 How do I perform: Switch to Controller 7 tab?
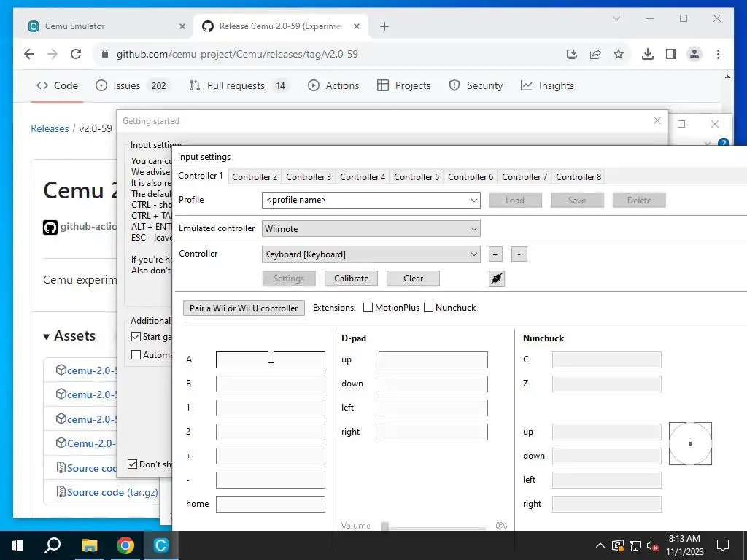tap(525, 177)
